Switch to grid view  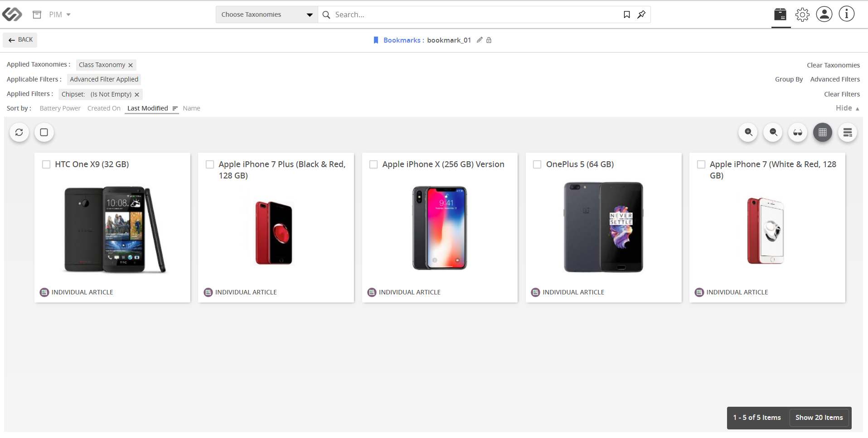[x=823, y=132]
